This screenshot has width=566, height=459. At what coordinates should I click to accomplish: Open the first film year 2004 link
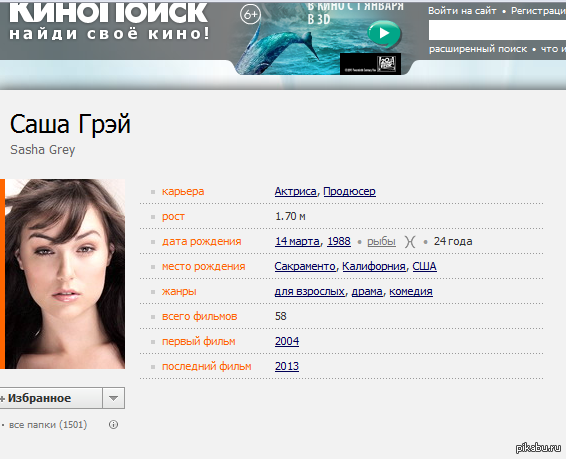point(287,341)
